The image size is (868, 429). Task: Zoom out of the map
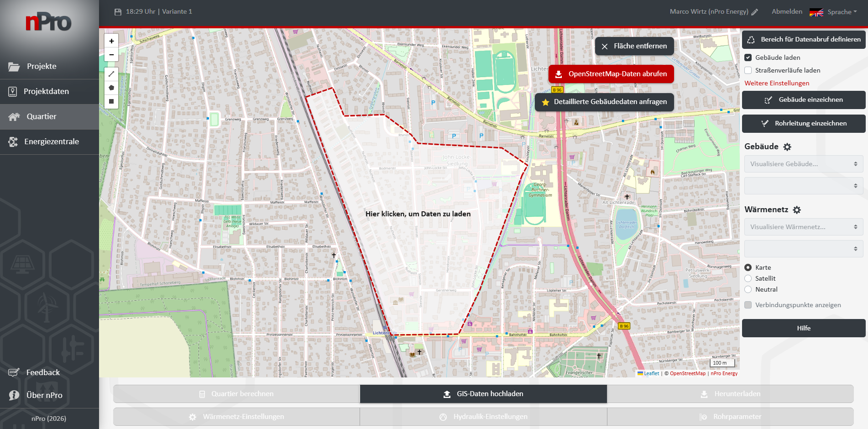(x=111, y=55)
